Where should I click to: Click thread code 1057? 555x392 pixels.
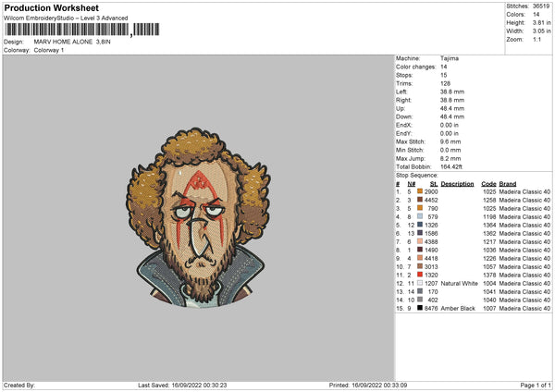[489, 267]
